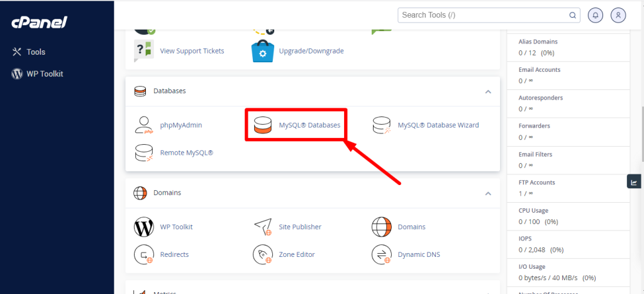Open the MySQL Database Wizard icon

coord(382,125)
